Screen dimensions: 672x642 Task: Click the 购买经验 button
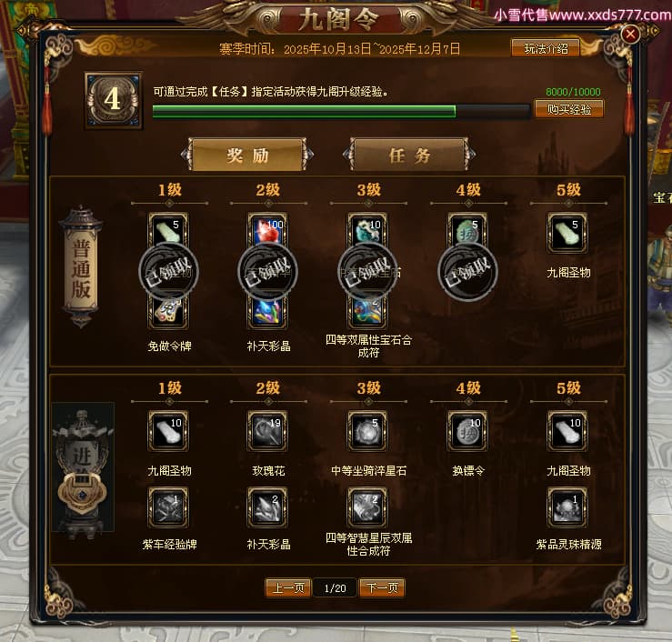[x=569, y=109]
